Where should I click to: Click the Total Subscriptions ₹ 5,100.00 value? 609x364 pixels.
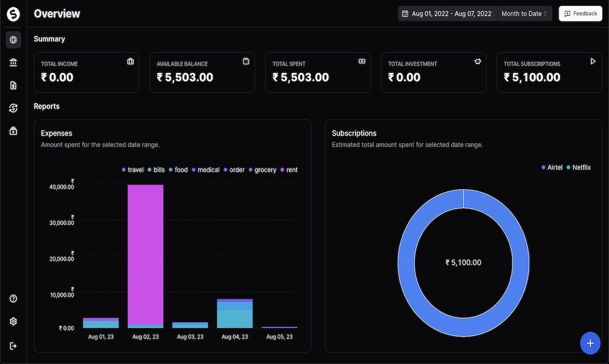532,77
